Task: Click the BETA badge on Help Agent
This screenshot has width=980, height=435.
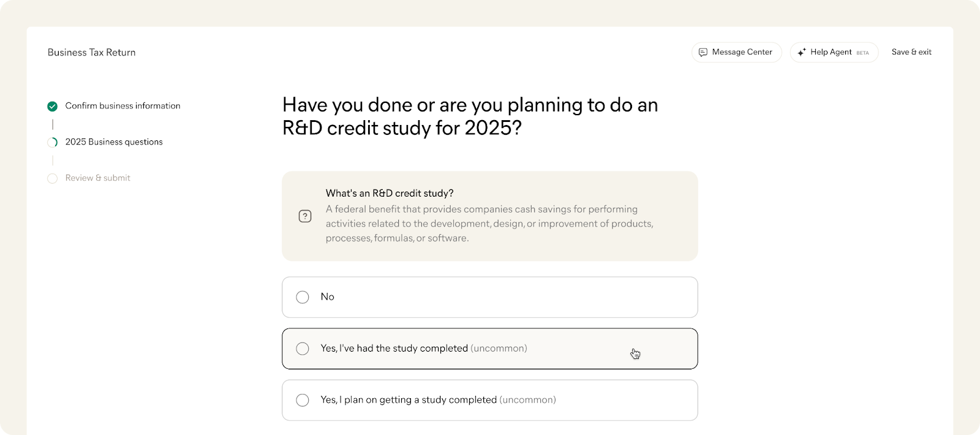Action: (x=862, y=53)
